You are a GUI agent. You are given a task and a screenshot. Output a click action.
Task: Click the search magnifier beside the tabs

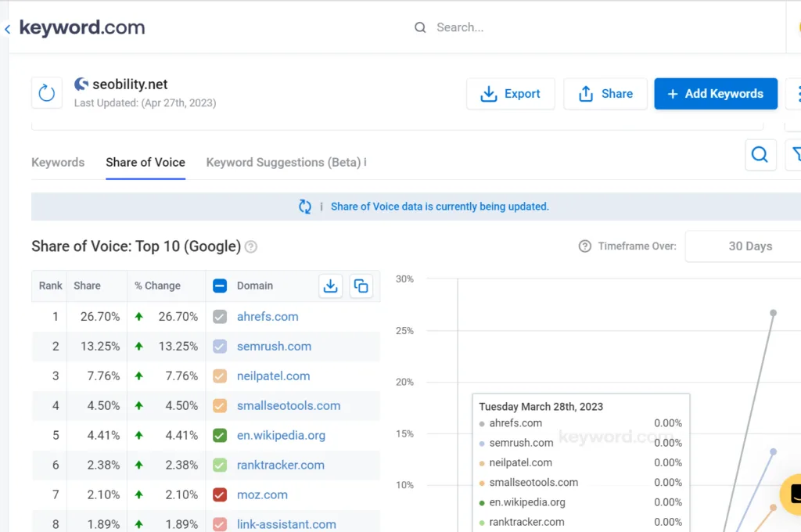click(760, 155)
